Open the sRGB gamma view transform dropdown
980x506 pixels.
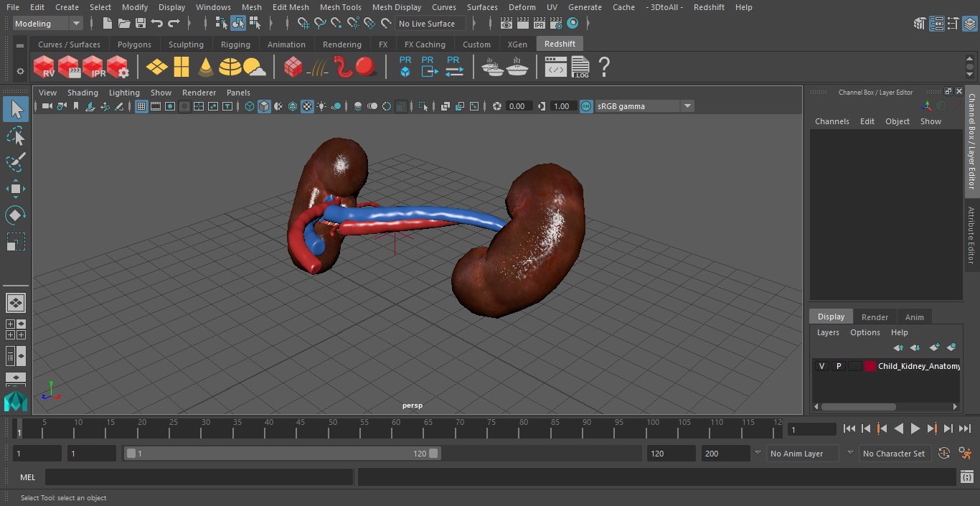pos(644,106)
